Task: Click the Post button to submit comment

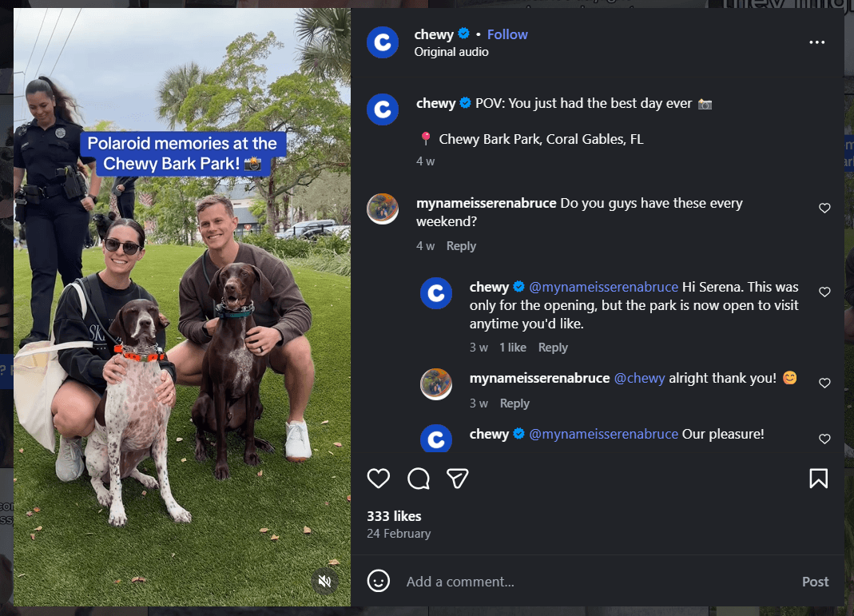Action: (815, 582)
